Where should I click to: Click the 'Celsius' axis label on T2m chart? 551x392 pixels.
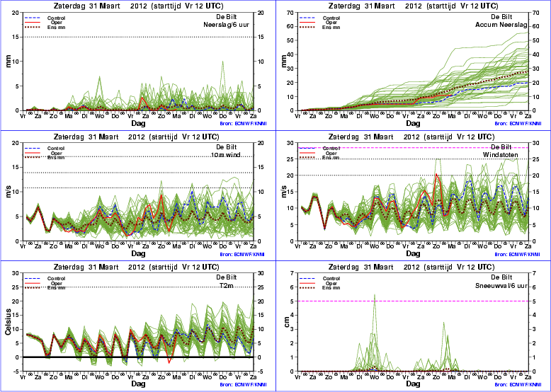(x=8, y=322)
